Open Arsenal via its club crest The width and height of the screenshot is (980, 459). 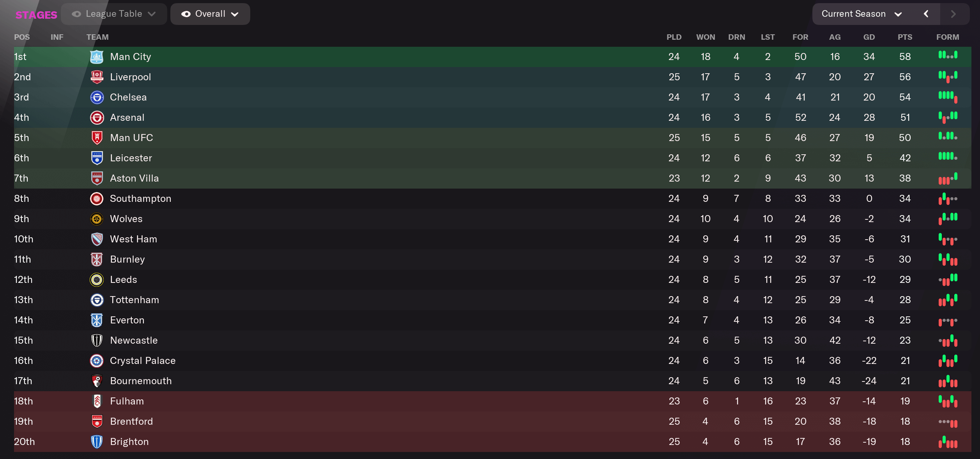tap(96, 117)
